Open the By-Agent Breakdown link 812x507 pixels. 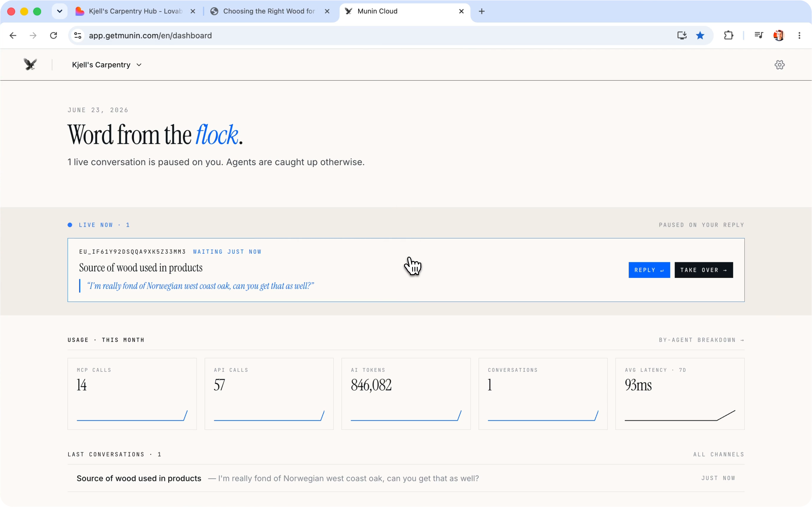click(701, 340)
